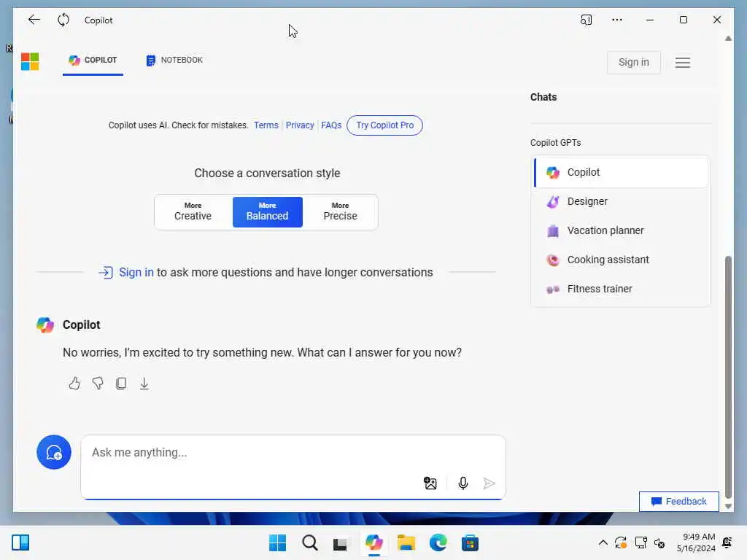
Task: Click the scroll down arrow
Action: [728, 506]
